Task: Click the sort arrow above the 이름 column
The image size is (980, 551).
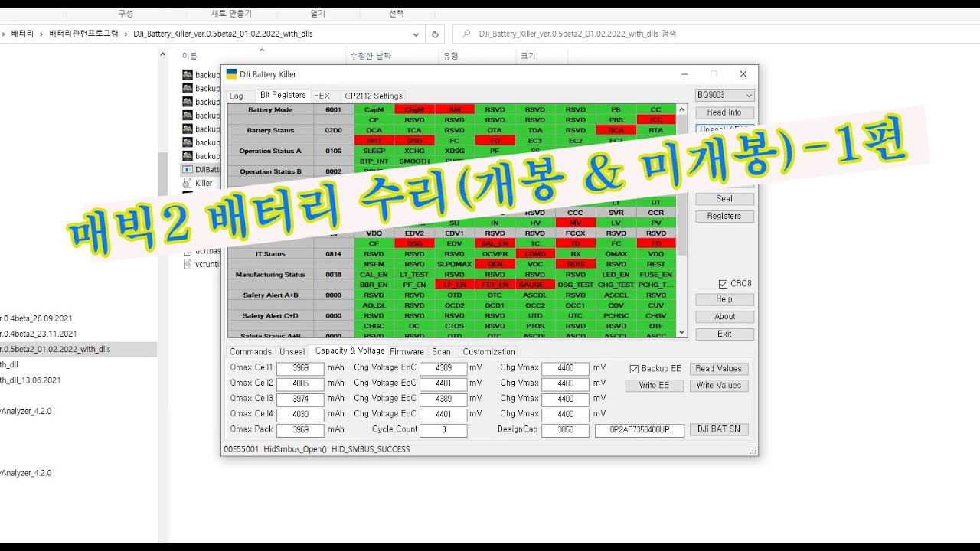Action: tap(262, 50)
